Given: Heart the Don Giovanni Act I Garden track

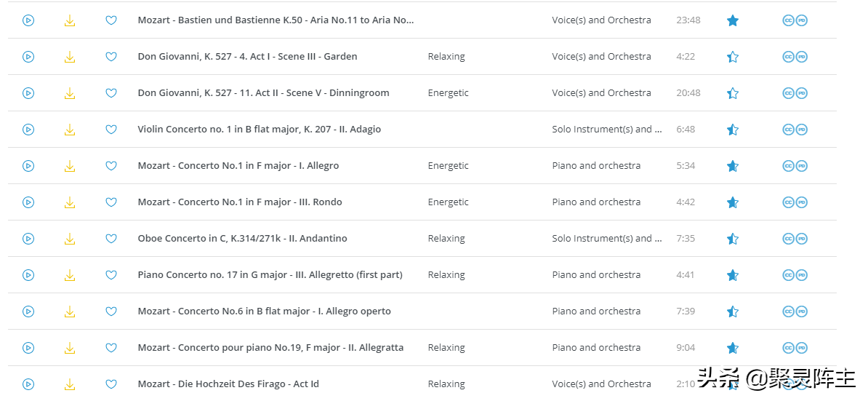Looking at the screenshot, I should [111, 57].
